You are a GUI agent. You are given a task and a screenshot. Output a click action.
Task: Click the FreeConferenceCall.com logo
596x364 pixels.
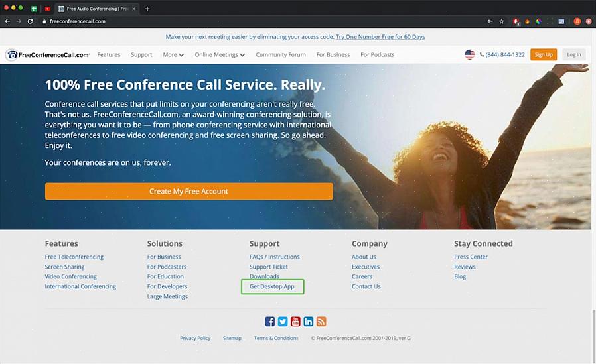(48, 54)
